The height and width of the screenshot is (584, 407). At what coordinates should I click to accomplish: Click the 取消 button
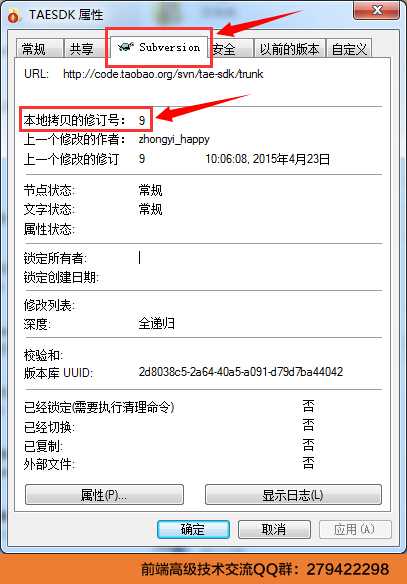point(274,529)
